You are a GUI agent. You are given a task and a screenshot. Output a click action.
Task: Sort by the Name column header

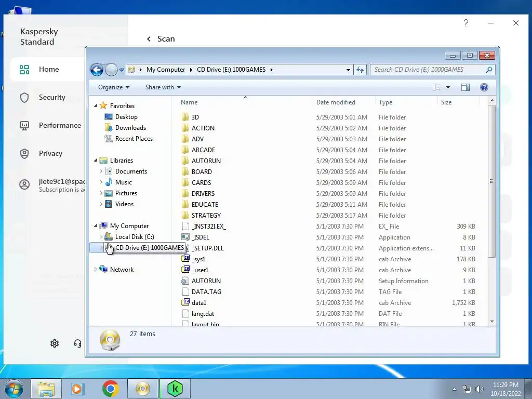(x=189, y=102)
